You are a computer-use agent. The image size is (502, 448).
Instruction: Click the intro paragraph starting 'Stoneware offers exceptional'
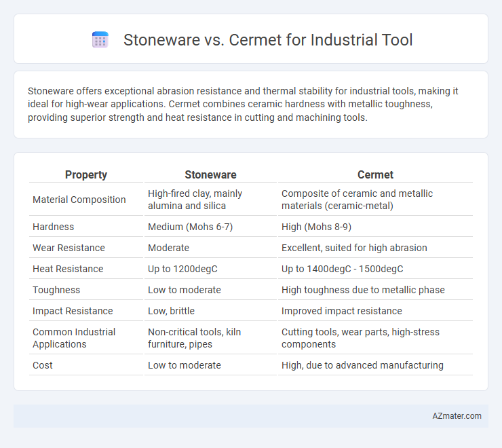[x=244, y=104]
